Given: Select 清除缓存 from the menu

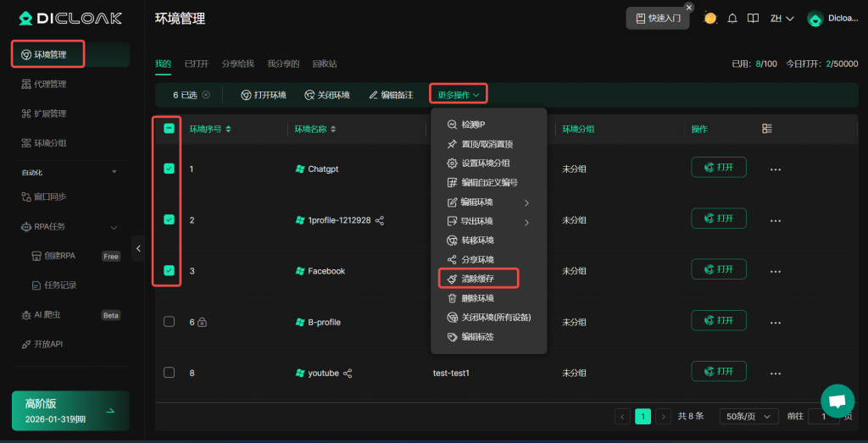Looking at the screenshot, I should point(478,279).
